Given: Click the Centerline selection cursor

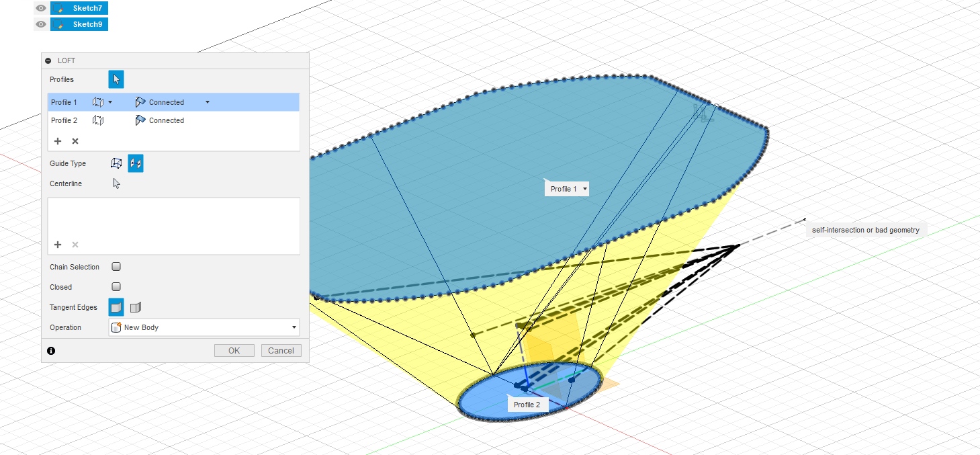Looking at the screenshot, I should tap(116, 183).
